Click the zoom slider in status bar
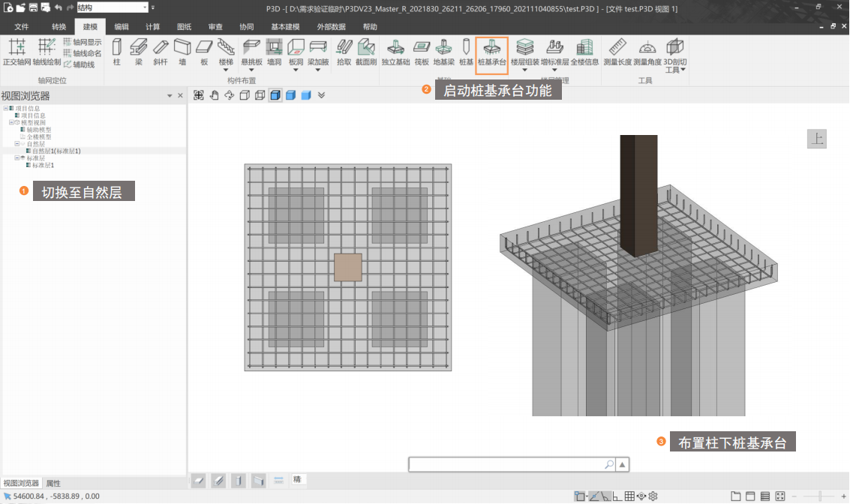850x504 pixels. [x=821, y=496]
